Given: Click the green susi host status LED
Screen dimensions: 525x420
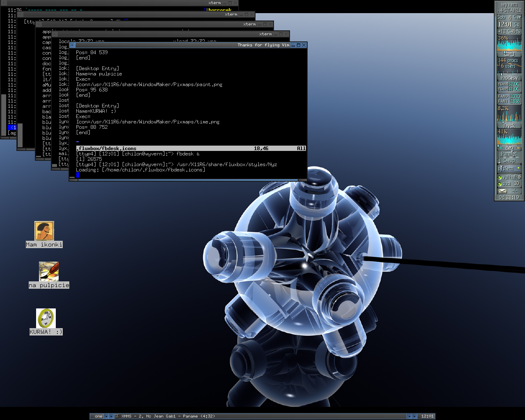Looking at the screenshot, I should coord(500,184).
